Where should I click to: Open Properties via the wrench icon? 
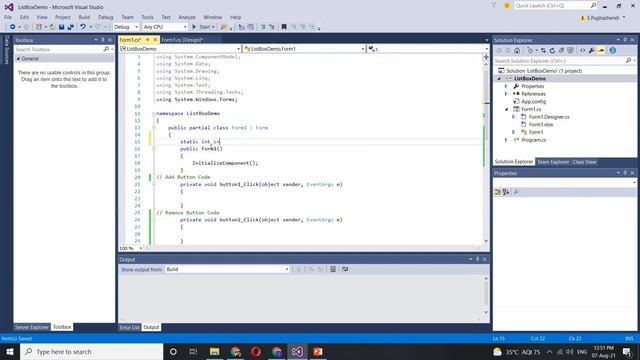point(591,51)
